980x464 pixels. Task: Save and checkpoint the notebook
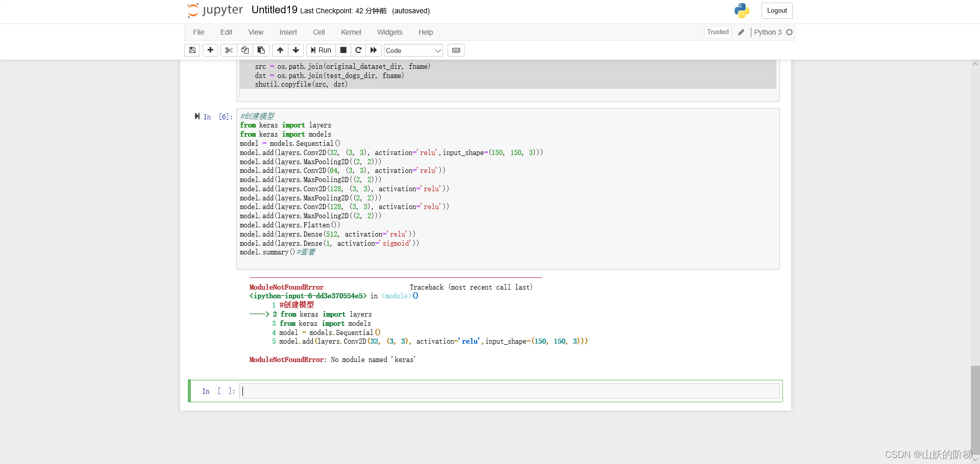coord(192,50)
